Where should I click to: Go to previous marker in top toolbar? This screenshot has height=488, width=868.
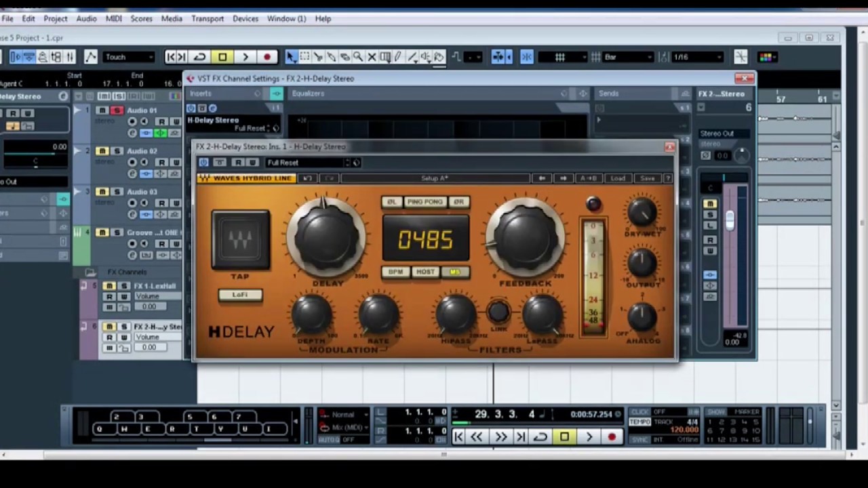click(171, 58)
